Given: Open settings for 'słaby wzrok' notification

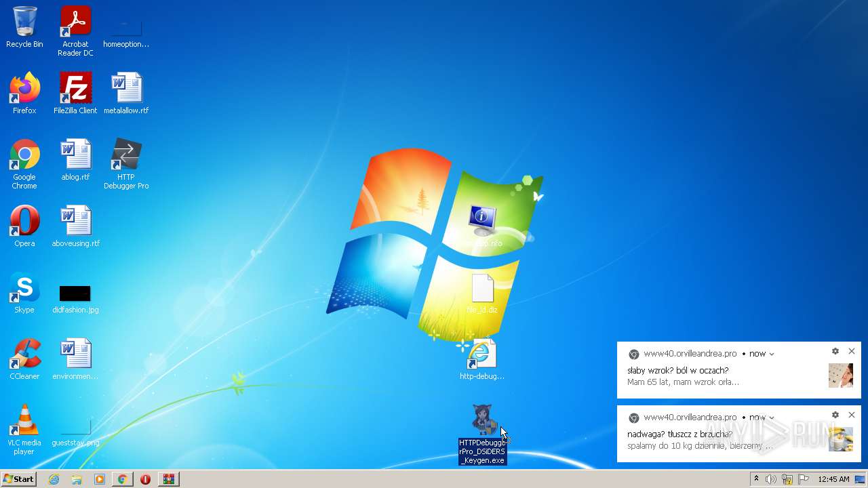Looking at the screenshot, I should click(x=835, y=351).
